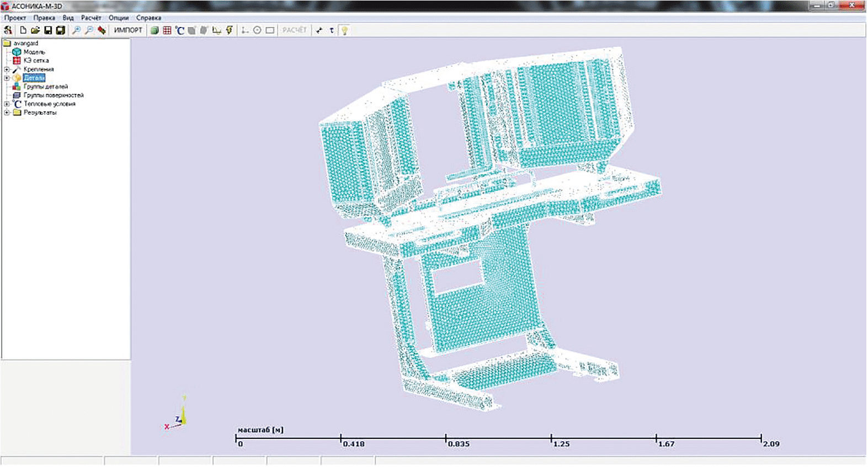Expand the Результаты folder node
868x467 pixels.
tap(7, 112)
